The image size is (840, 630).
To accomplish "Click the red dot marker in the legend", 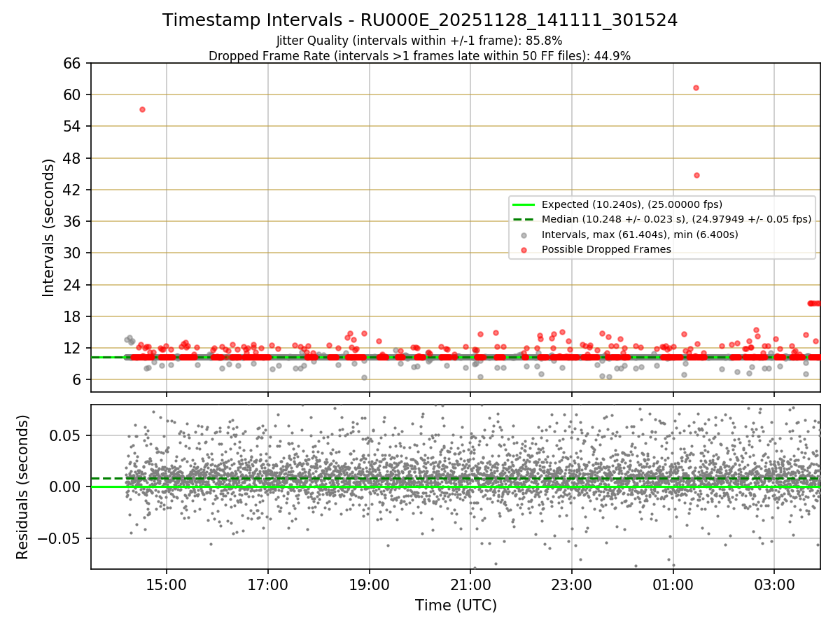I will 524,250.
